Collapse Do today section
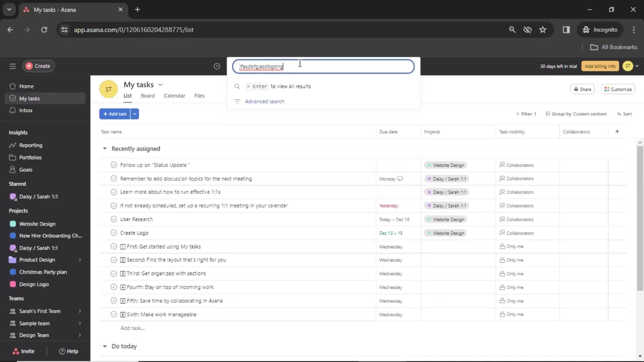The image size is (644, 362). pyautogui.click(x=105, y=346)
